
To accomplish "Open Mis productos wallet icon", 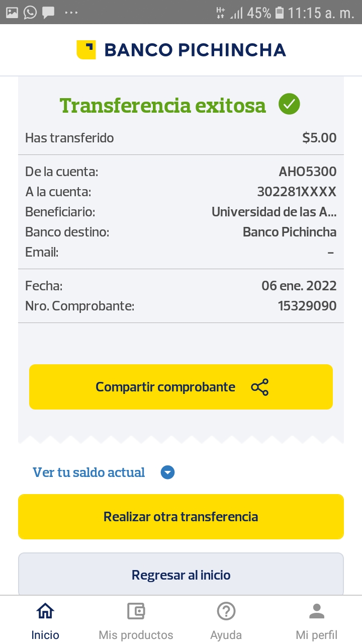I will coord(136,611).
